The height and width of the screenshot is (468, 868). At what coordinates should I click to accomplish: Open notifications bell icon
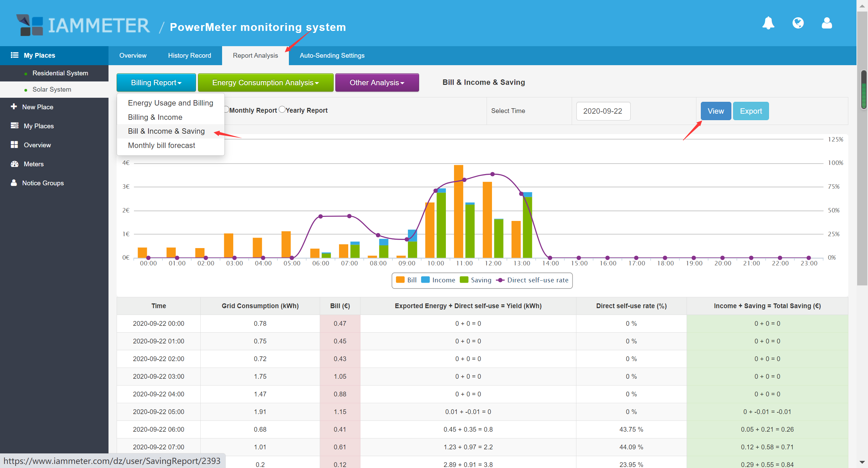769,23
